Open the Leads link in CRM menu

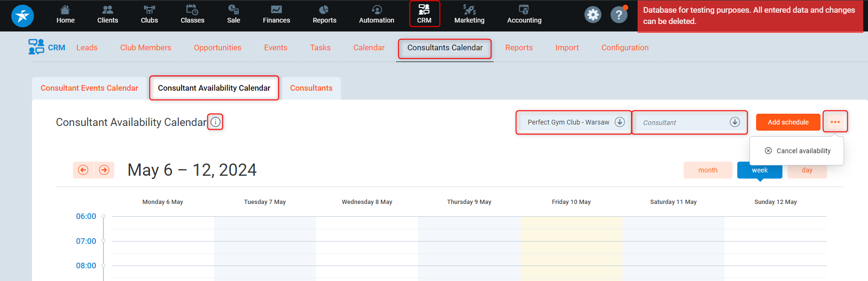point(87,48)
